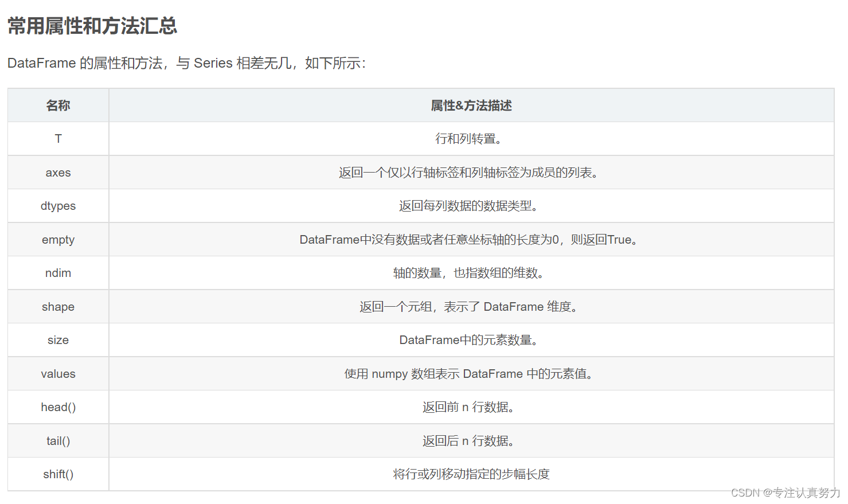The image size is (848, 504).
Task: Click the intro sentence about DataFrame and Series
Action: point(187,63)
